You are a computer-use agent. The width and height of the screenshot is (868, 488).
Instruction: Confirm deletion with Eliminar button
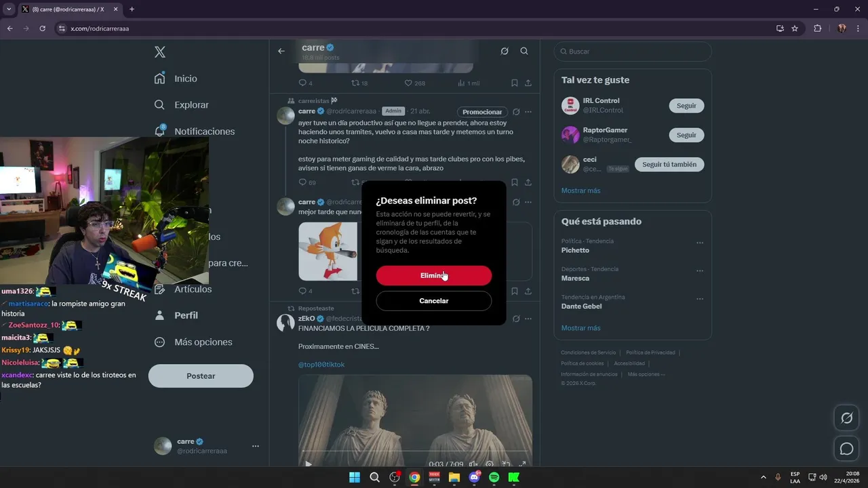coord(434,275)
